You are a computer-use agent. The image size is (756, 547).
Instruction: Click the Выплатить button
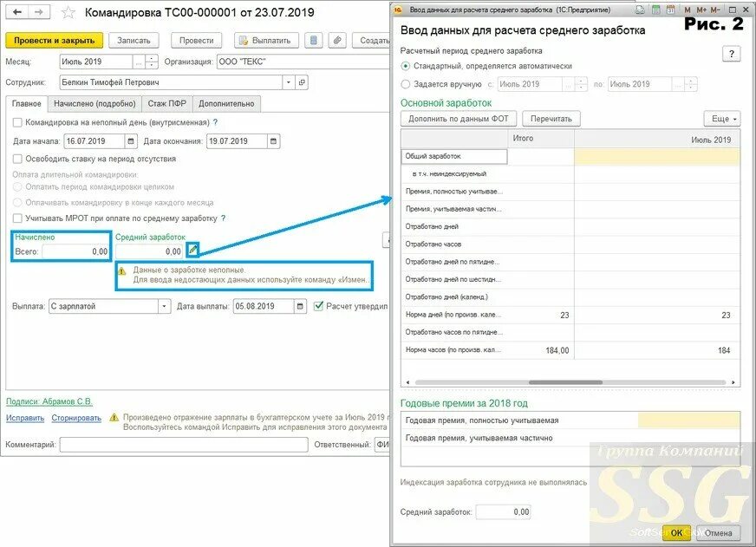click(267, 41)
